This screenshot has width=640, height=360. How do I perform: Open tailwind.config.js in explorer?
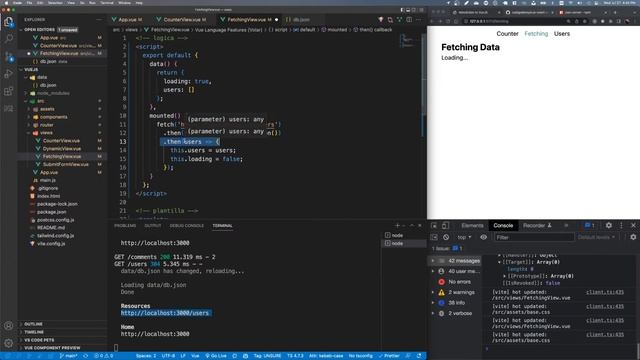click(x=61, y=236)
